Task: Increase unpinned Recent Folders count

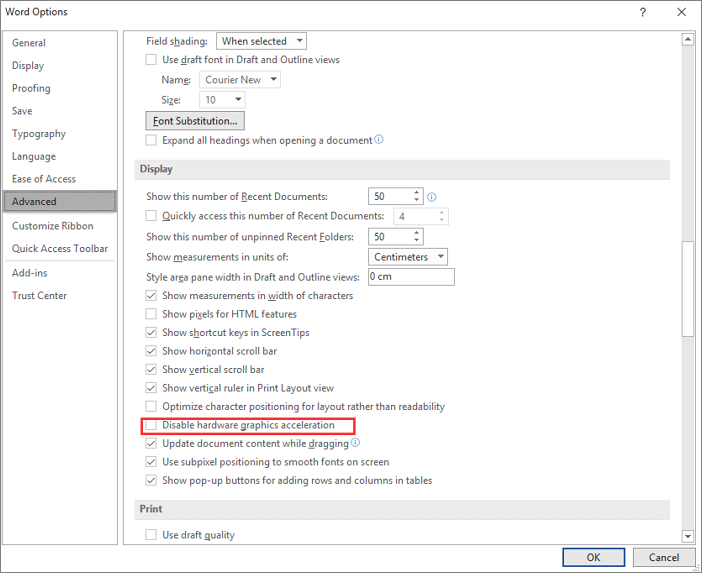Action: tap(417, 233)
